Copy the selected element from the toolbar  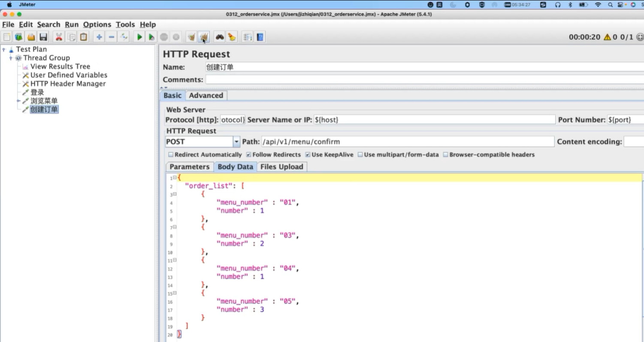(72, 37)
